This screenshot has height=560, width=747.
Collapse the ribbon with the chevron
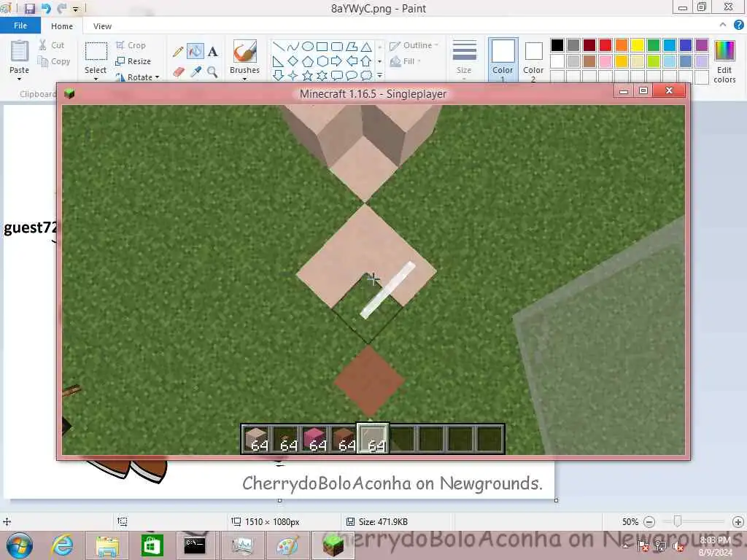point(723,25)
